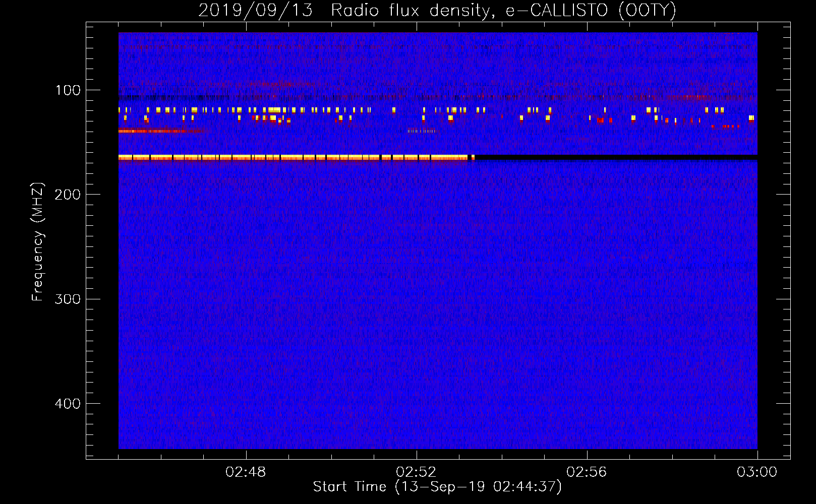Click the 03:00 time tick label
Viewport: 816px width, 504px height.
[757, 472]
